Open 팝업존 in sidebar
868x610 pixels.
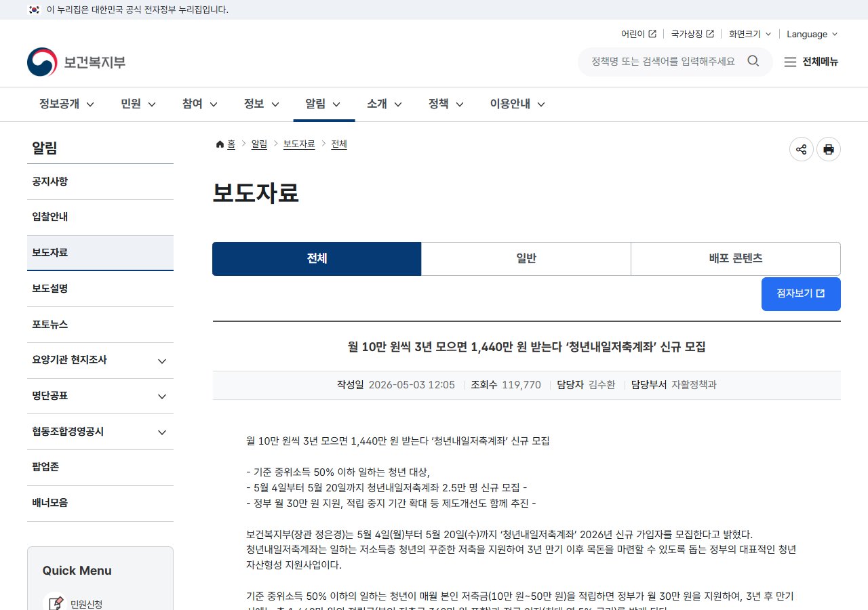click(x=100, y=468)
